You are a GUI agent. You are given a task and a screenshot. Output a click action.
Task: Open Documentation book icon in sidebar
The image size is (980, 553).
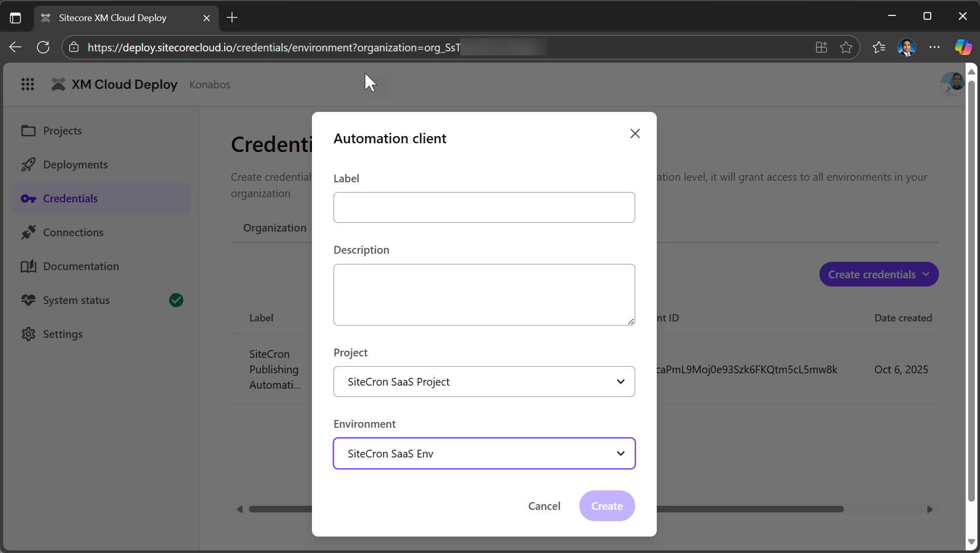pos(28,266)
